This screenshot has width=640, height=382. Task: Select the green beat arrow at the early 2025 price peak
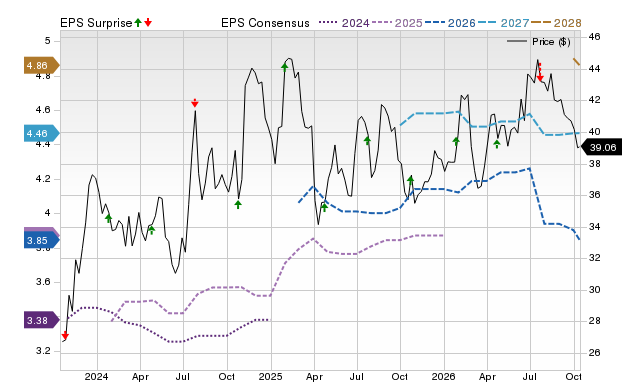(x=285, y=67)
